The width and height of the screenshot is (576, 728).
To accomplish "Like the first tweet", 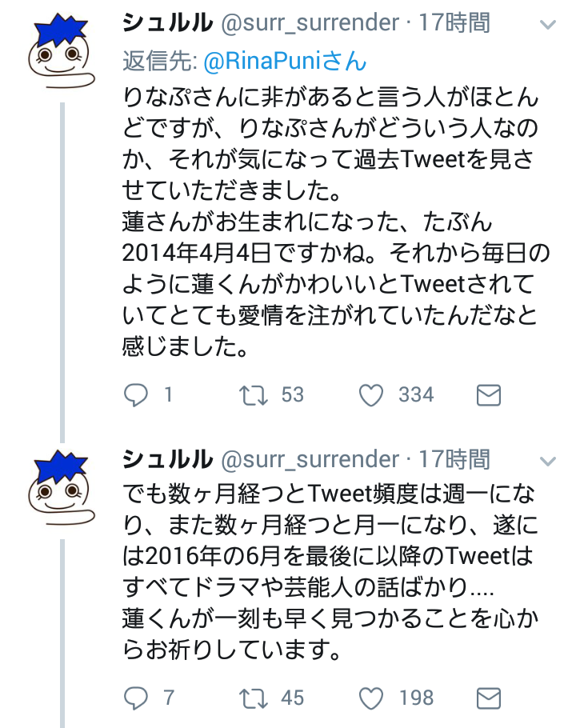I will 370,394.
